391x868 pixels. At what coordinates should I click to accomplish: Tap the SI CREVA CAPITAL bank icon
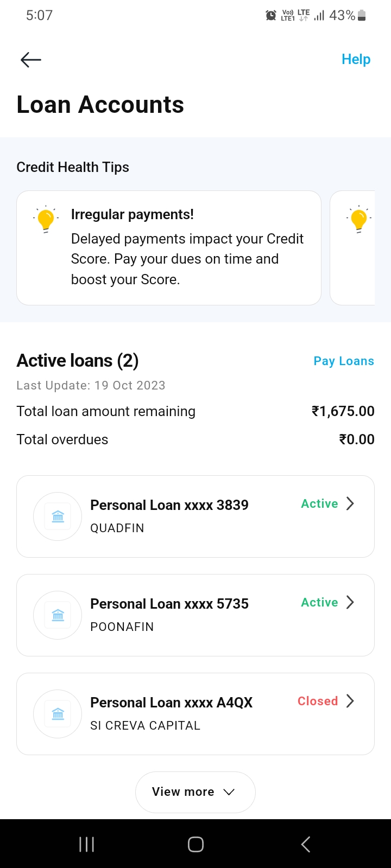(x=58, y=714)
